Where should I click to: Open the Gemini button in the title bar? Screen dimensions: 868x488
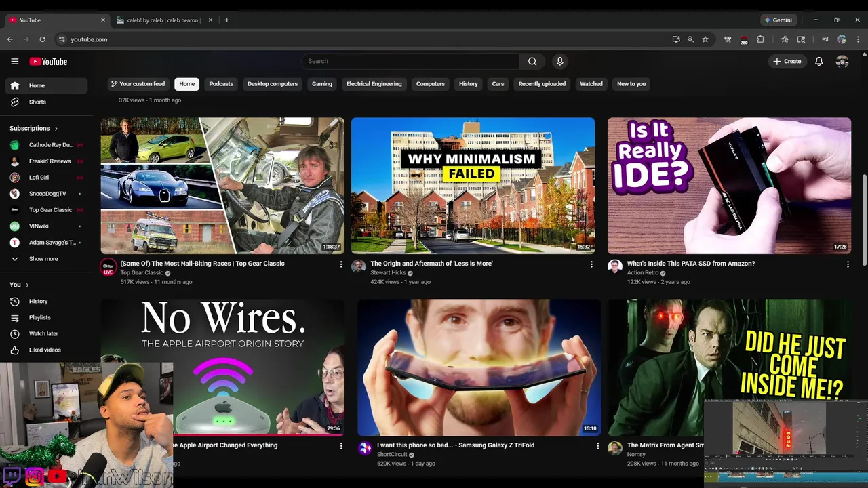click(x=778, y=20)
